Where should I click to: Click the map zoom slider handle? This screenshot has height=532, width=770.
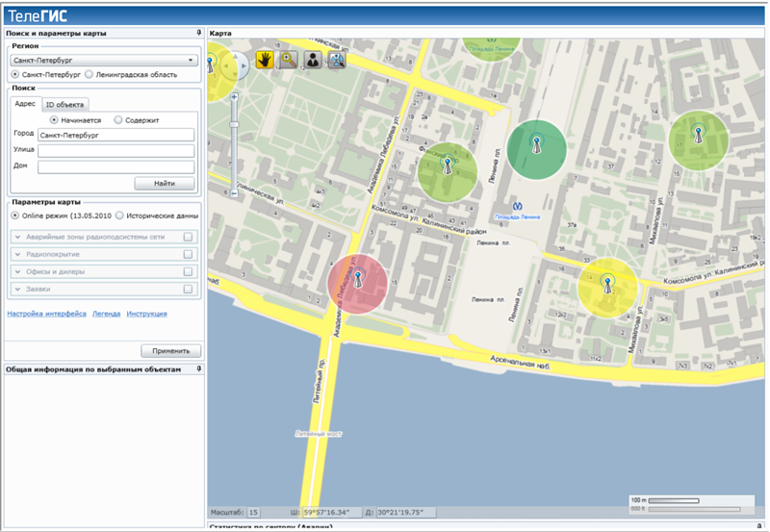234,125
